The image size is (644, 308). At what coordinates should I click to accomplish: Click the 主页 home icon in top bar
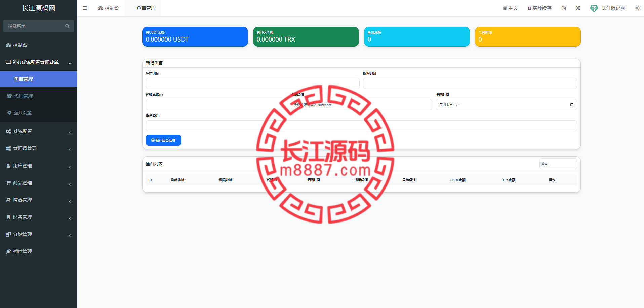tap(505, 8)
